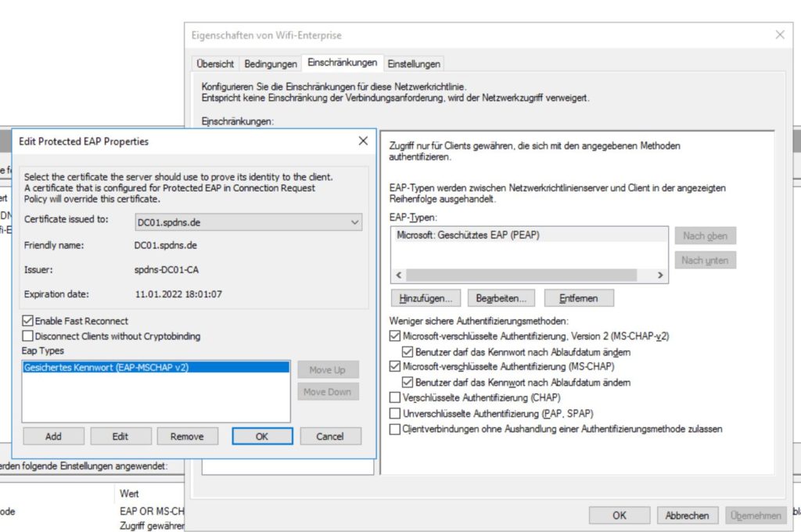Click the Hinzufügen button
The image size is (801, 532).
pyautogui.click(x=426, y=298)
